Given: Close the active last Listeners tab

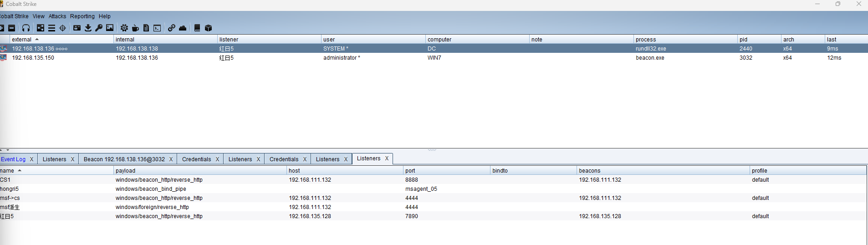Looking at the screenshot, I should (387, 158).
